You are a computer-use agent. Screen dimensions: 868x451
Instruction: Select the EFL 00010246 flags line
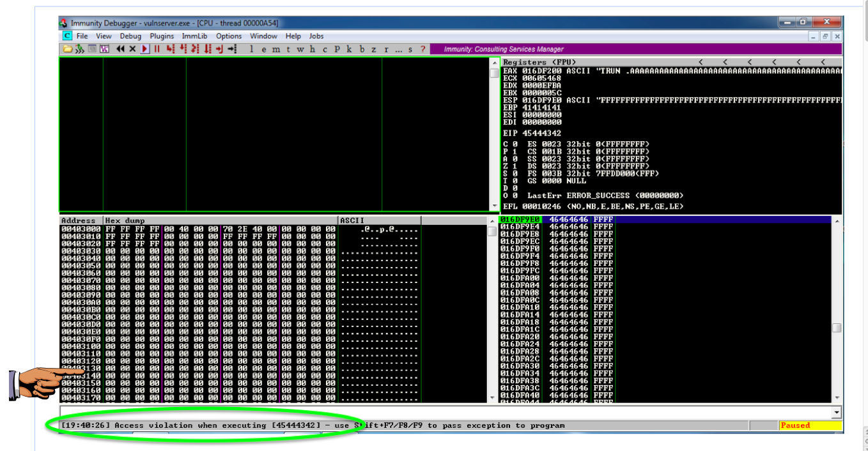tap(594, 206)
